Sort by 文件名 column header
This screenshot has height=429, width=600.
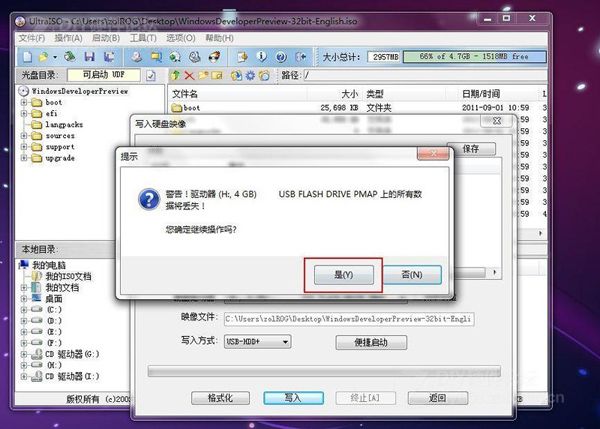coord(237,94)
